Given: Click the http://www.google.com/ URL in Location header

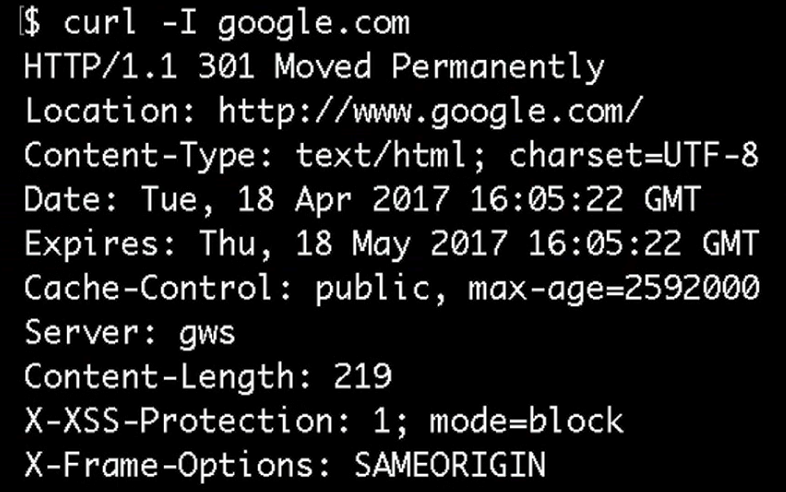Looking at the screenshot, I should click(427, 111).
